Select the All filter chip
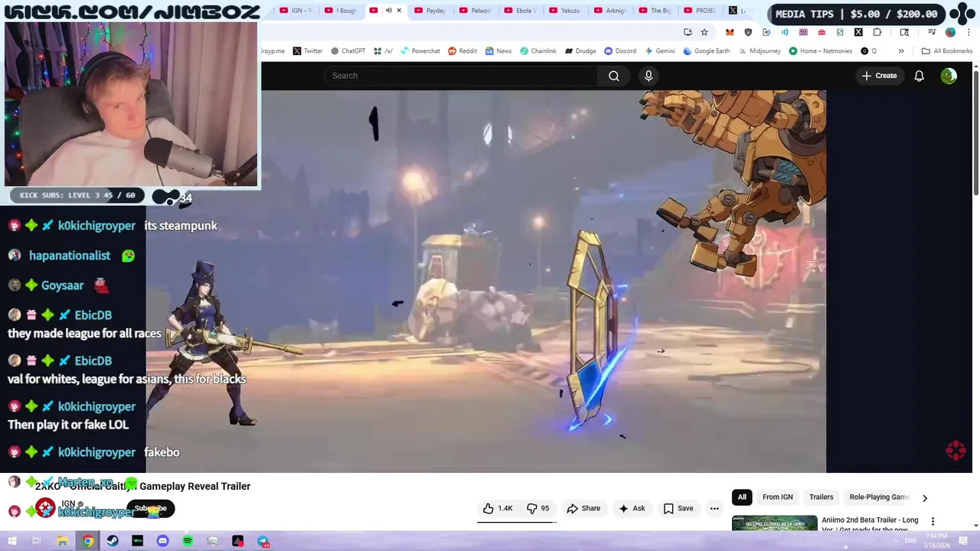 742,497
